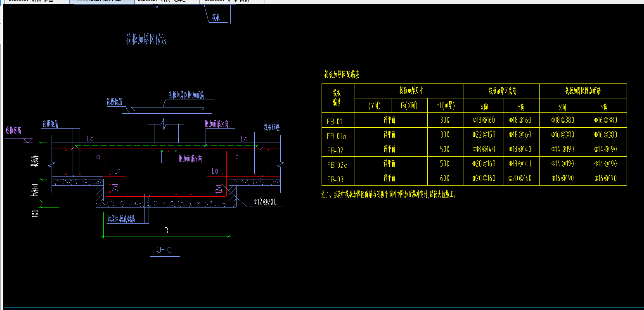Click the 附加面筋X向 annotation
The image size is (644, 310).
216,124
